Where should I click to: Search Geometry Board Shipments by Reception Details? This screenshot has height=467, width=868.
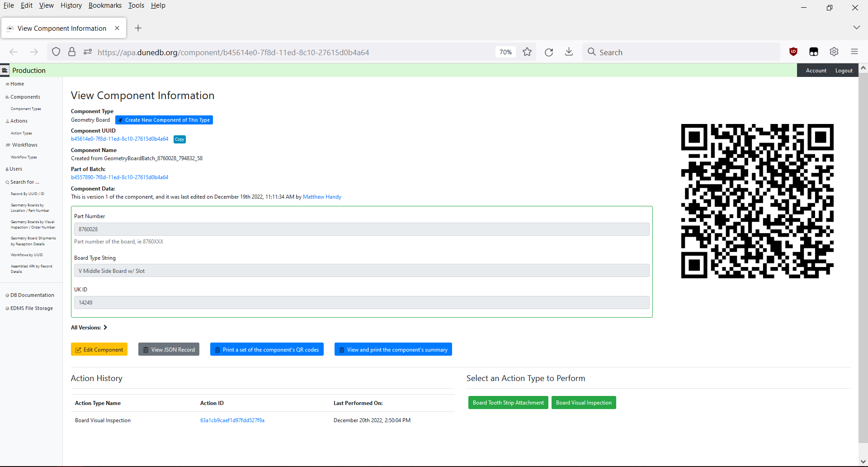tap(33, 241)
